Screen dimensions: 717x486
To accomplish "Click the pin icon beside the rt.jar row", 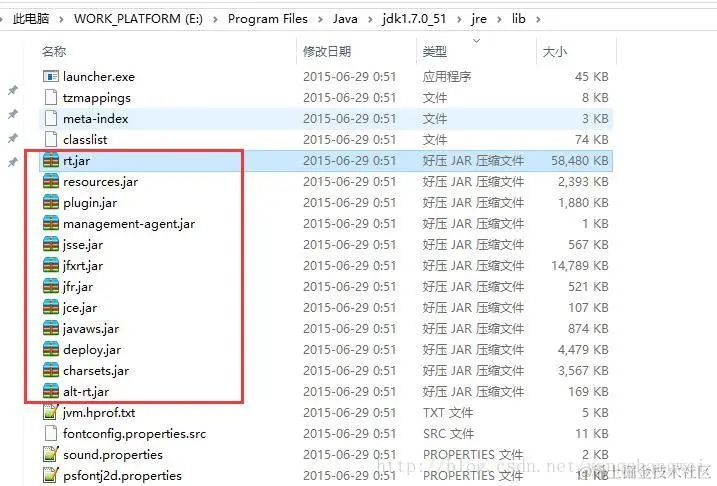I will click(13, 162).
